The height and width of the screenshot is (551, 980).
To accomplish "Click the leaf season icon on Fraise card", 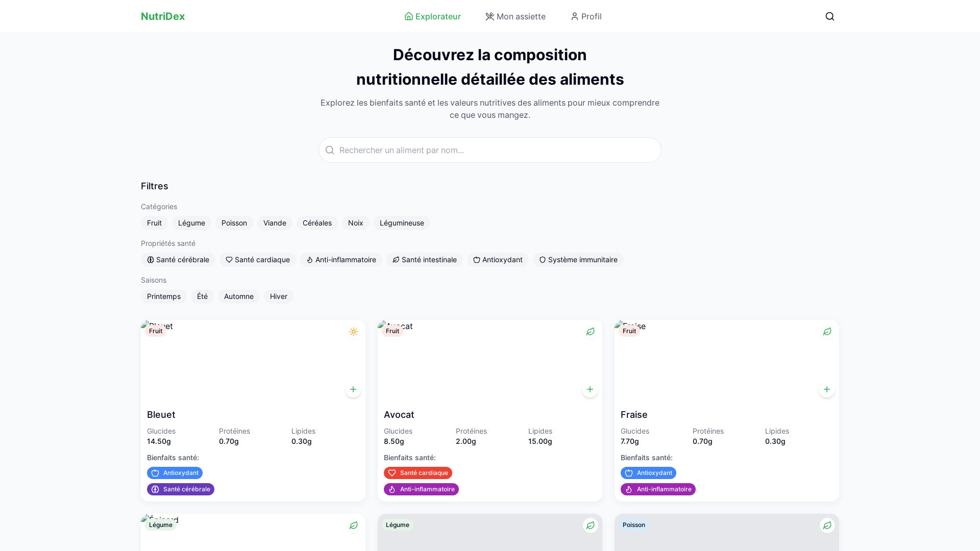I will tap(827, 332).
